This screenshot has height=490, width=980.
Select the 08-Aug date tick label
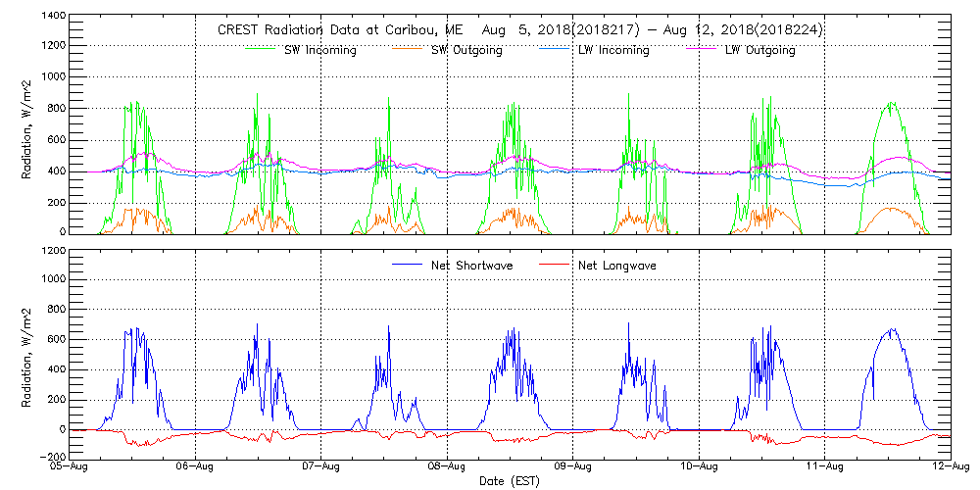(447, 468)
